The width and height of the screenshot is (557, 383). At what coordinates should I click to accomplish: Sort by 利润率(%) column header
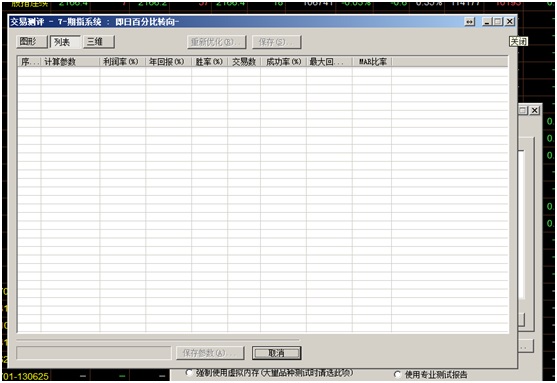pos(123,62)
